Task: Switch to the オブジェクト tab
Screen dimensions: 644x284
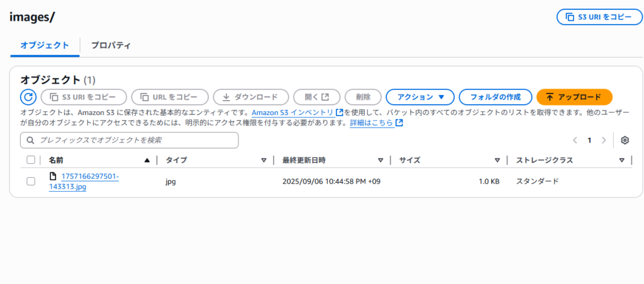Action: 45,45
